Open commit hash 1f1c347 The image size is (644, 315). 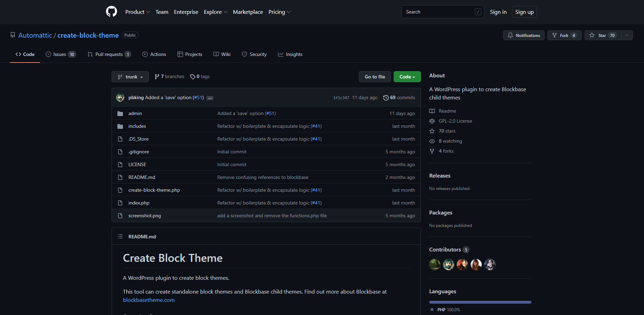pos(341,98)
